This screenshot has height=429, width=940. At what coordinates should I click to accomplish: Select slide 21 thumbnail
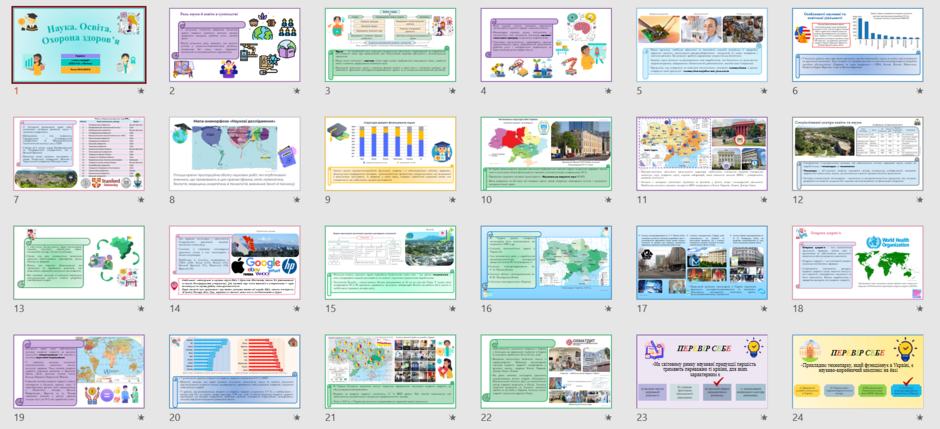click(390, 372)
